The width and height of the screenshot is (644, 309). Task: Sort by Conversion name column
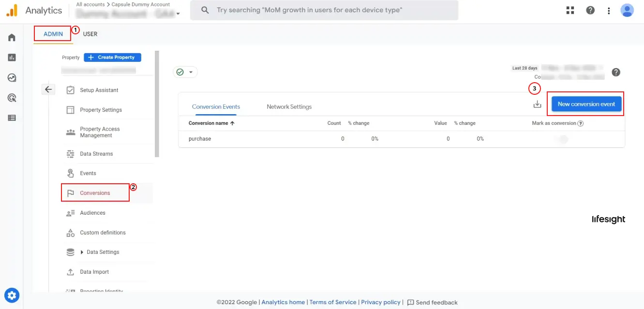pyautogui.click(x=211, y=123)
